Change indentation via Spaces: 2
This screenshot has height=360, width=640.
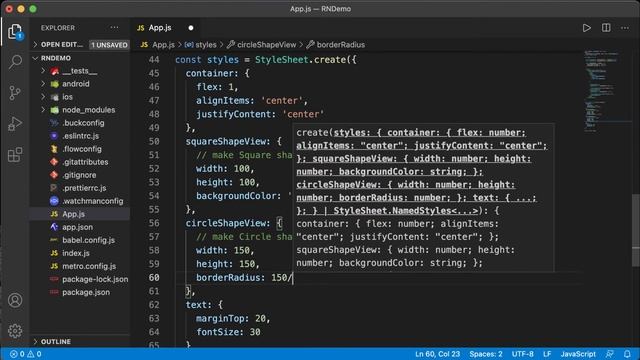[486, 354]
